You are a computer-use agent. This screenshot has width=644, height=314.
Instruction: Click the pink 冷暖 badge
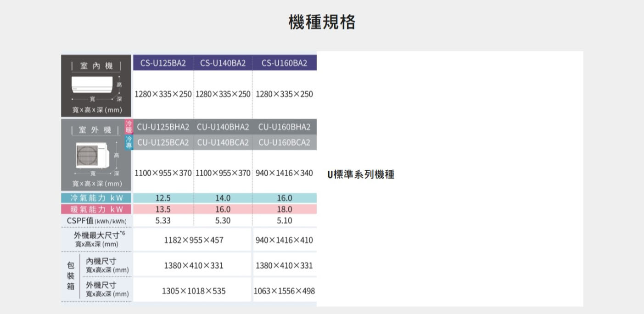(x=129, y=127)
